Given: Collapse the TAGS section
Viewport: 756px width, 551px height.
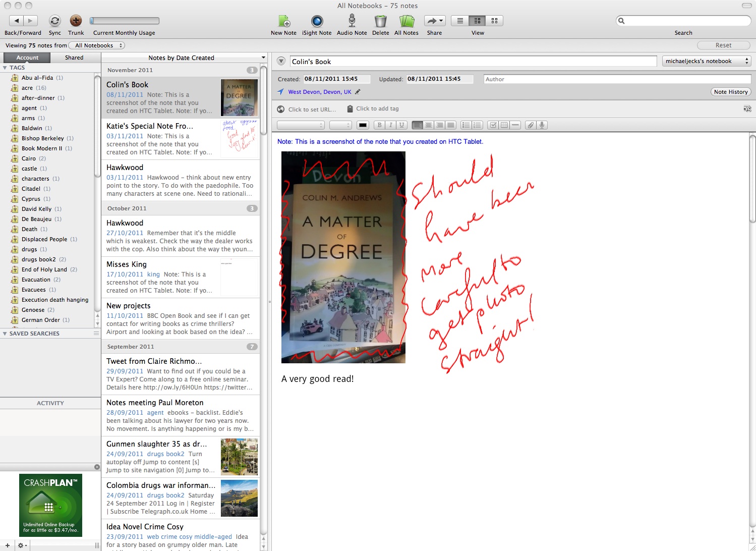Looking at the screenshot, I should [5, 68].
